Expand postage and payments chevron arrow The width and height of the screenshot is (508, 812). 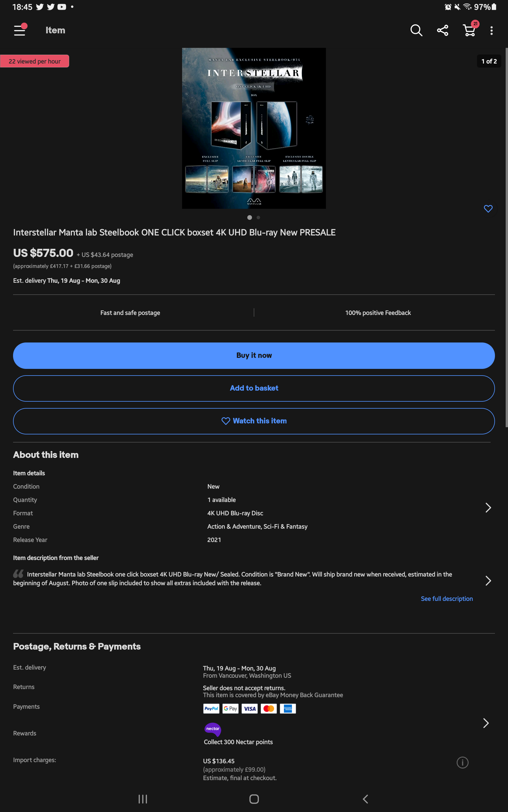click(x=486, y=723)
